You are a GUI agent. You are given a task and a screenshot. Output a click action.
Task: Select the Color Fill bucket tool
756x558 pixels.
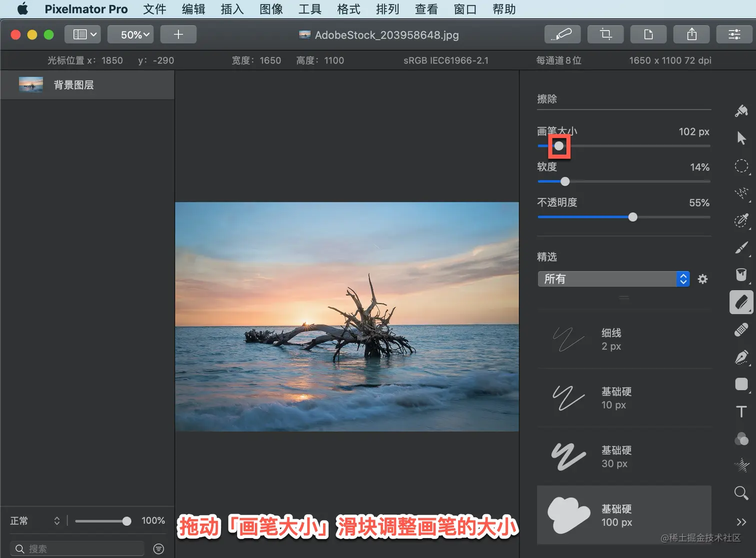click(x=741, y=275)
